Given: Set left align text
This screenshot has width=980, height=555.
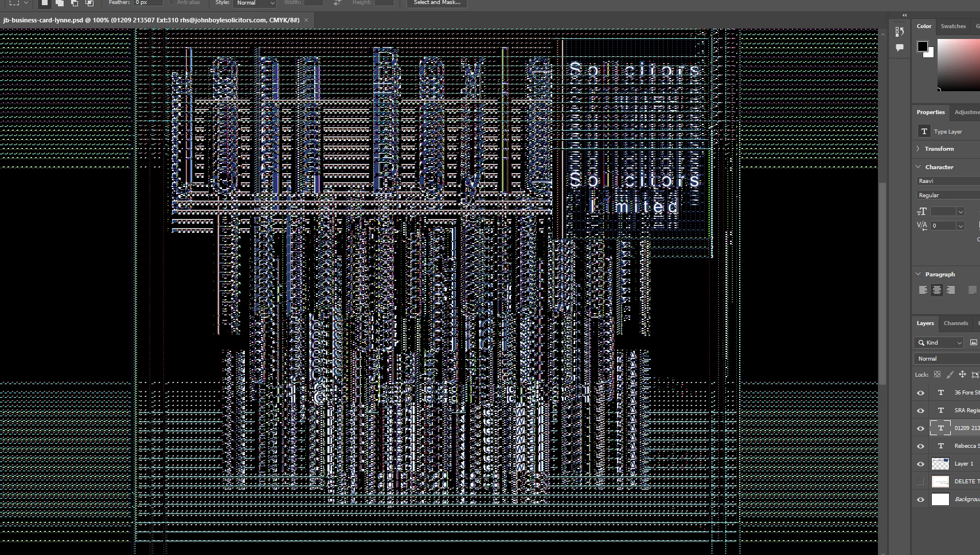Looking at the screenshot, I should (x=923, y=290).
